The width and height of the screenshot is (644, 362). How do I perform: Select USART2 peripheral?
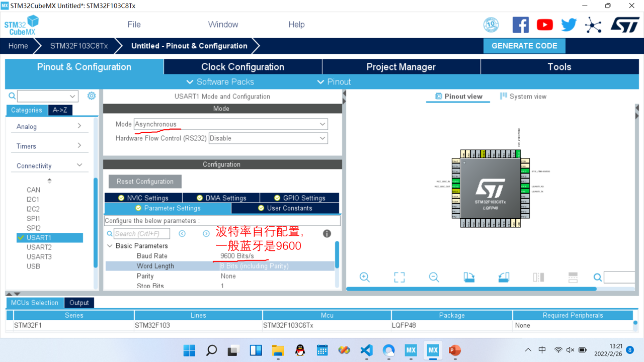39,247
